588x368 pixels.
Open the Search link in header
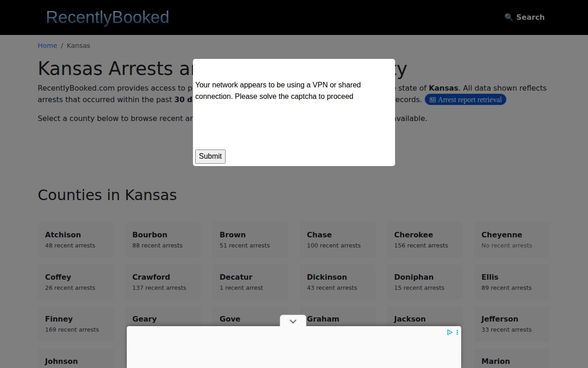[x=525, y=17]
